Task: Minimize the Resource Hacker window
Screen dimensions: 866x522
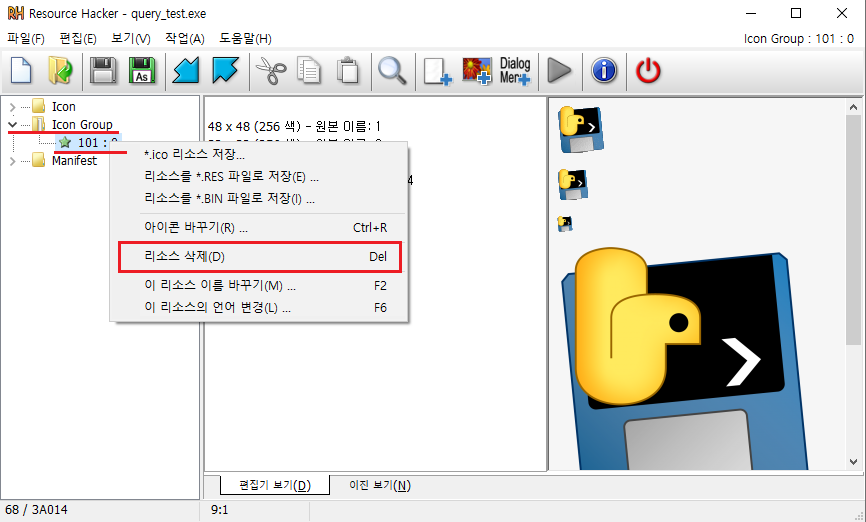Action: click(x=751, y=13)
